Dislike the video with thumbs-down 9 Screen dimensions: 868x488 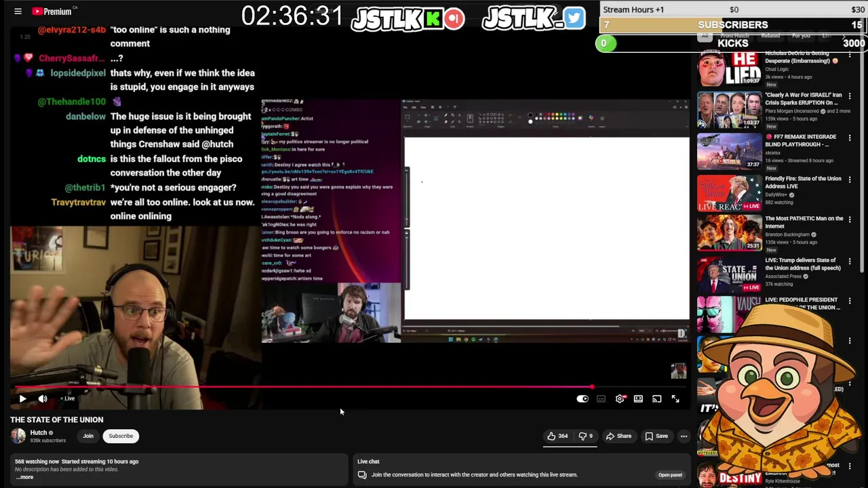point(585,436)
